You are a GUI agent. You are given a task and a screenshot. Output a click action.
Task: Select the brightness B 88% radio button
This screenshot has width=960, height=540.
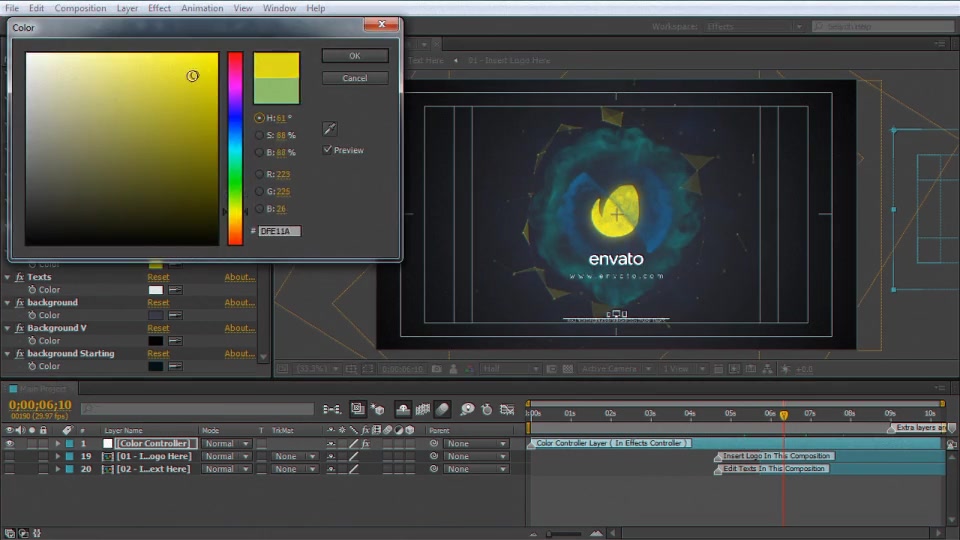259,152
